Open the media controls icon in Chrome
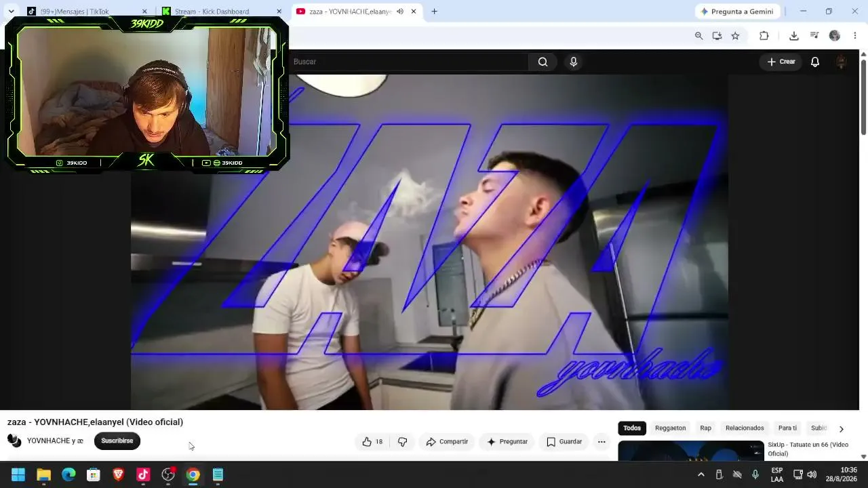868x488 pixels. (814, 36)
